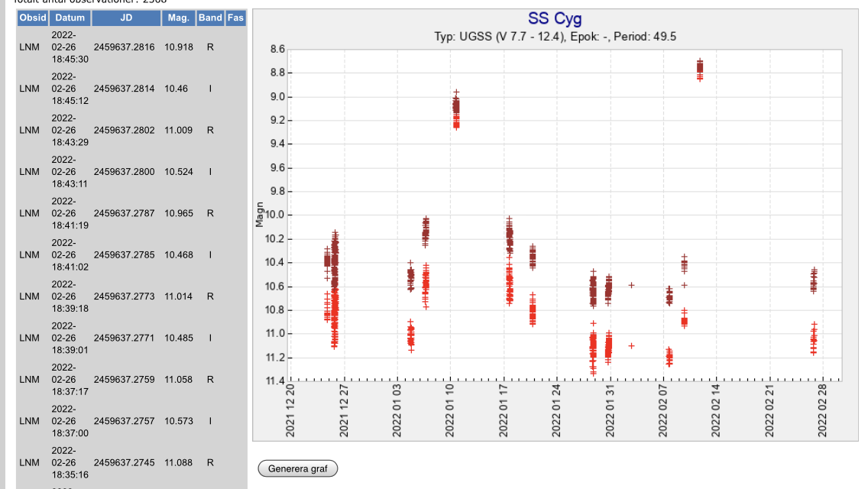Select the JD column header
The width and height of the screenshot is (868, 489).
[x=126, y=17]
